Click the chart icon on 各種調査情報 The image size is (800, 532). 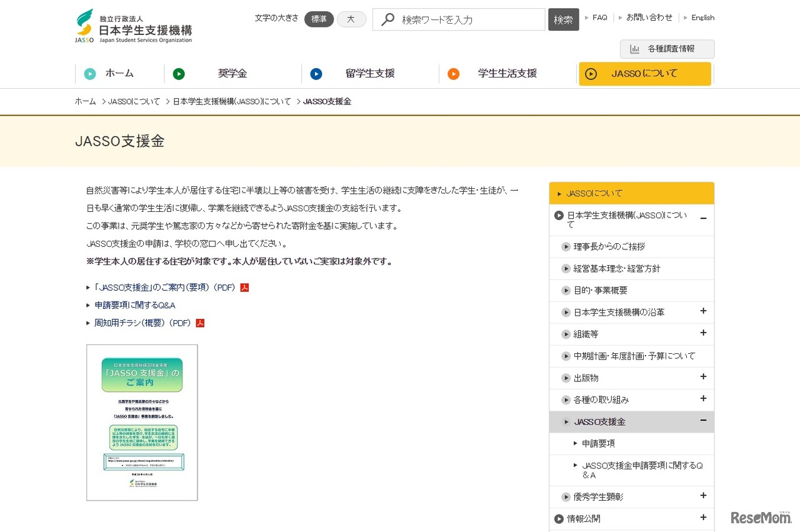tap(635, 49)
